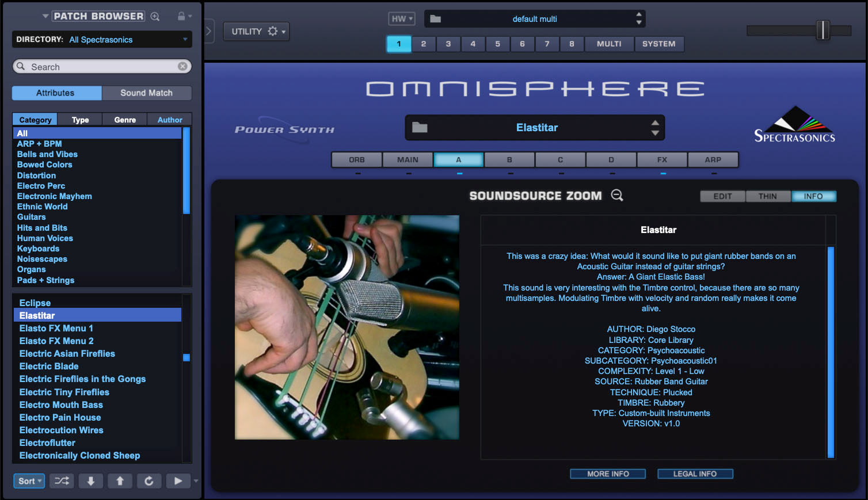Click the audition play button
The height and width of the screenshot is (500, 868).
pyautogui.click(x=178, y=481)
